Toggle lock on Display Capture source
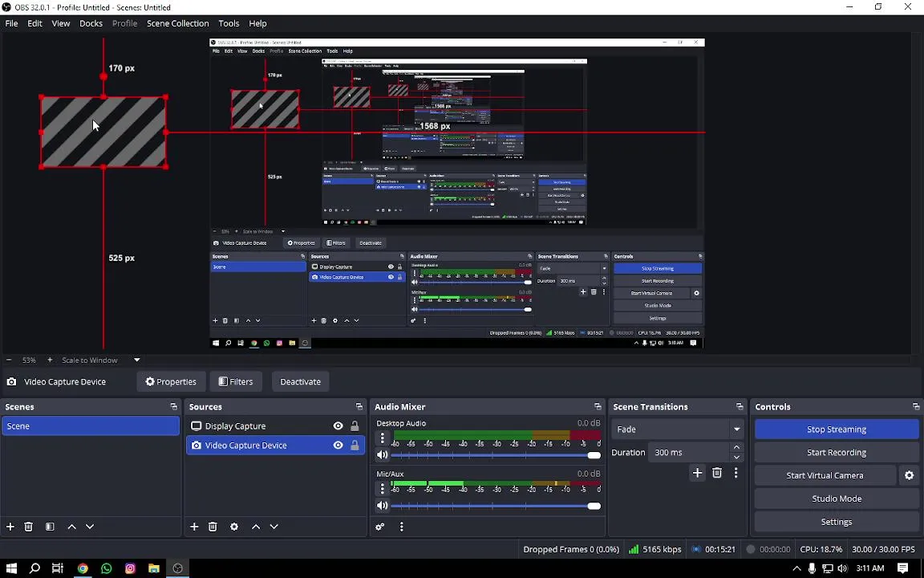Image resolution: width=924 pixels, height=578 pixels. click(355, 425)
